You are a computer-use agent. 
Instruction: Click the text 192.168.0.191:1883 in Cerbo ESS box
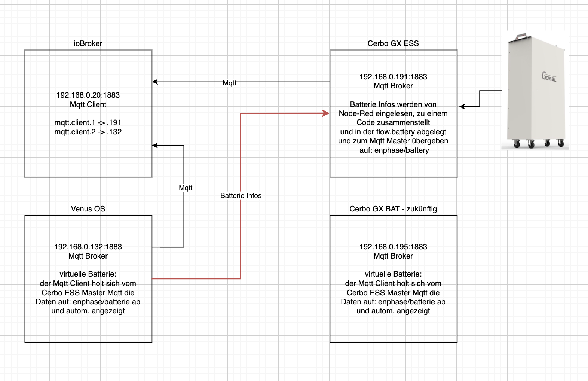tap(393, 77)
